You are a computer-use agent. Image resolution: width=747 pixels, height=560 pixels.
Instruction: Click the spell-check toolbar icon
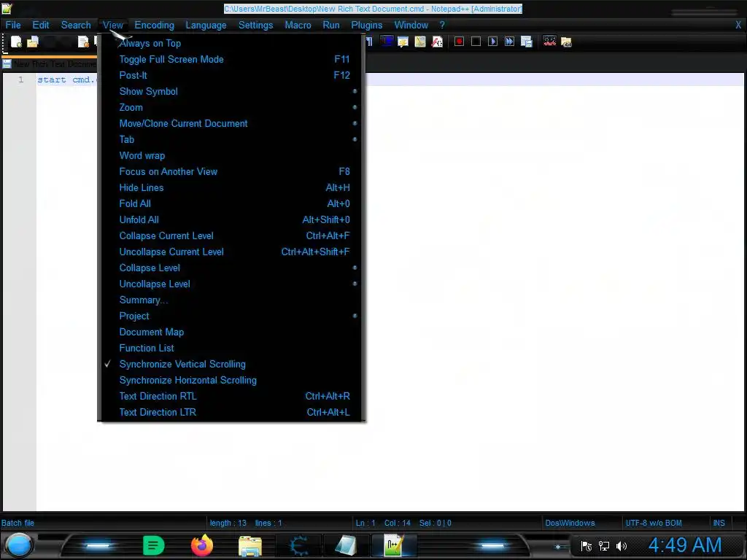(549, 42)
